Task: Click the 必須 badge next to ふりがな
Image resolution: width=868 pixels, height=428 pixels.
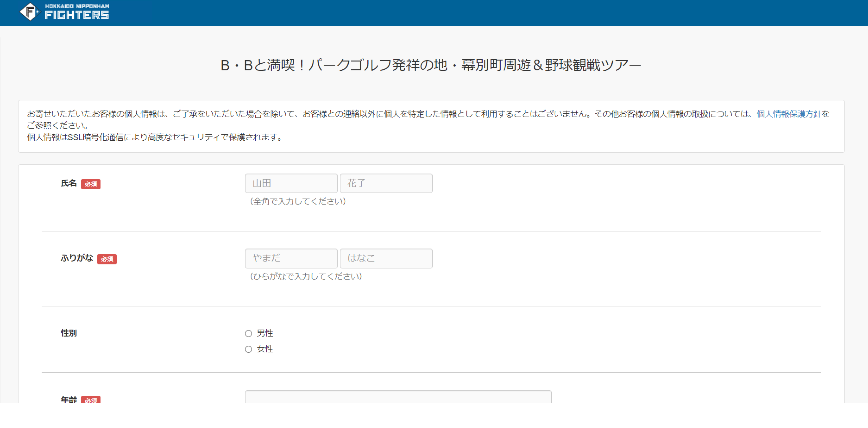Action: pos(107,259)
